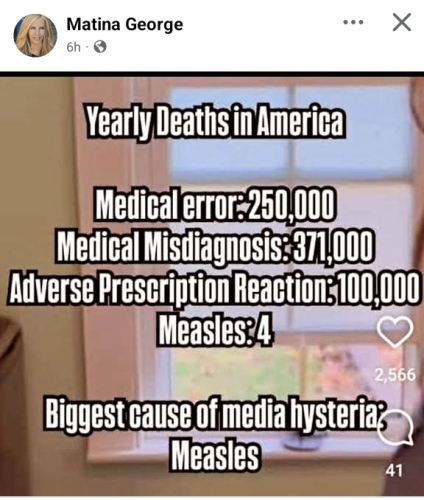Like the reel with the heart icon
Viewport: 424px width, 500px height.
(x=395, y=332)
